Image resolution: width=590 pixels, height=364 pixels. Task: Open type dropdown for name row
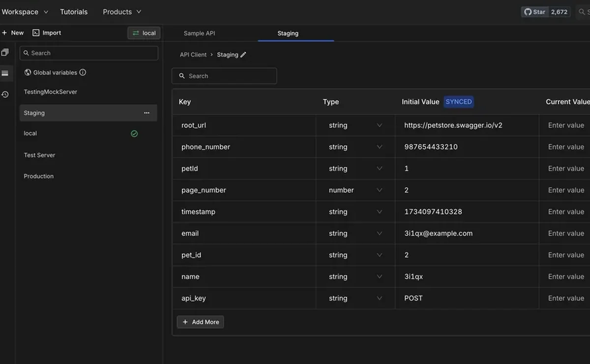point(355,277)
